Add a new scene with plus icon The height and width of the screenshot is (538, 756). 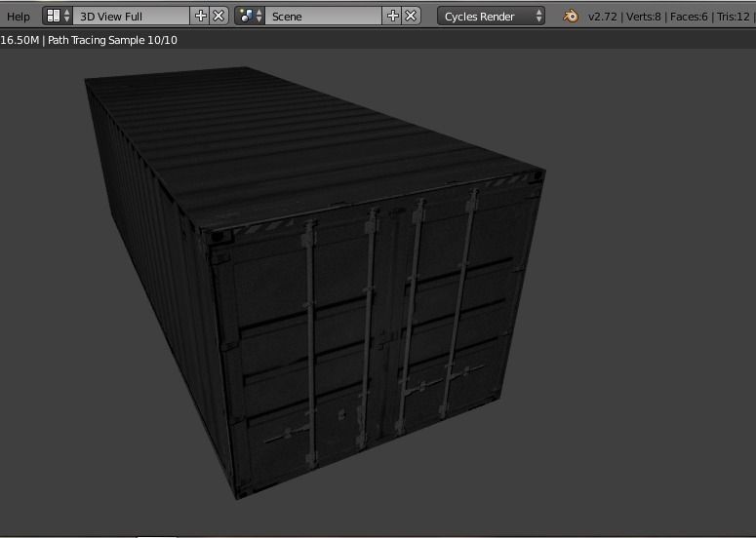point(393,16)
